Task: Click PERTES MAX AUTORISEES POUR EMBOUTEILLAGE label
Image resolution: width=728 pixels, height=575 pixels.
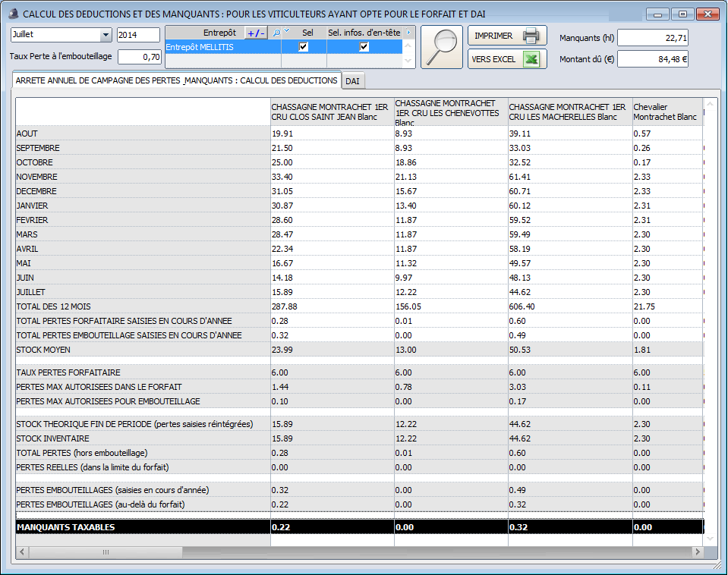Action: 109,401
